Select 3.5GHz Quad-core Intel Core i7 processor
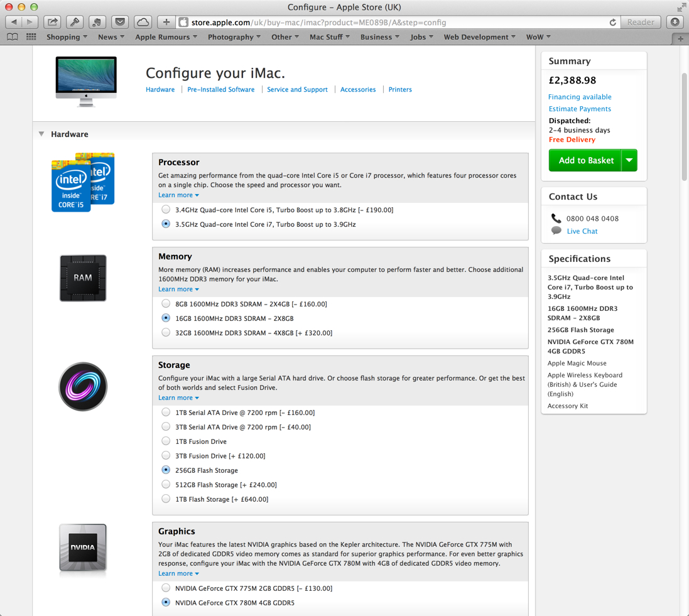The image size is (689, 616). click(x=166, y=224)
